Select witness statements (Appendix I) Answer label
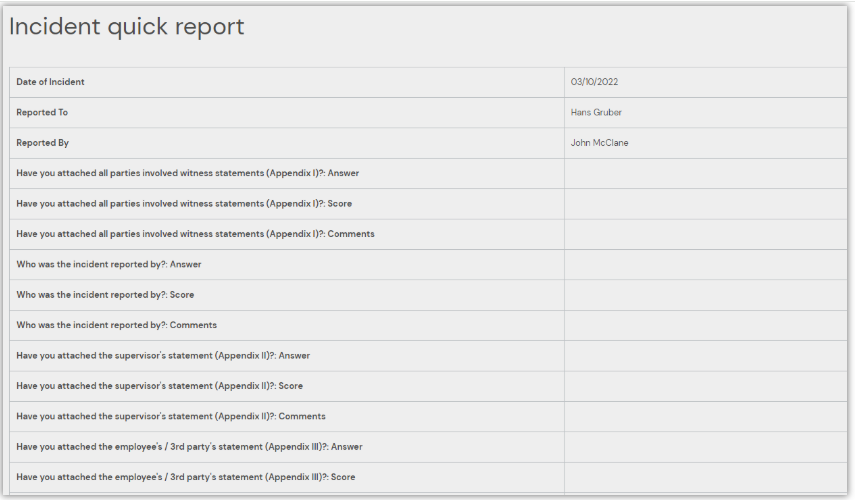This screenshot has width=855, height=500. click(187, 173)
